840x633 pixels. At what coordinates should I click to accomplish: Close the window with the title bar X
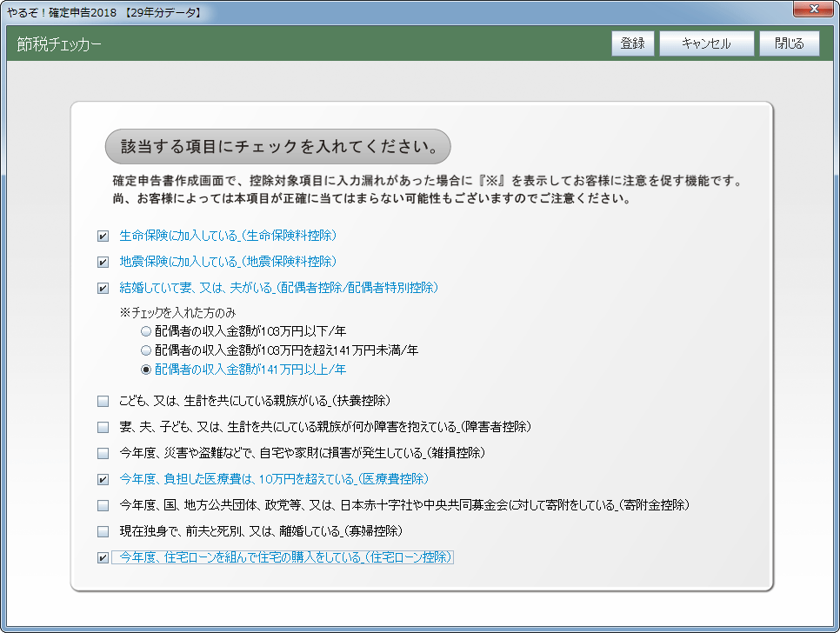pos(813,9)
